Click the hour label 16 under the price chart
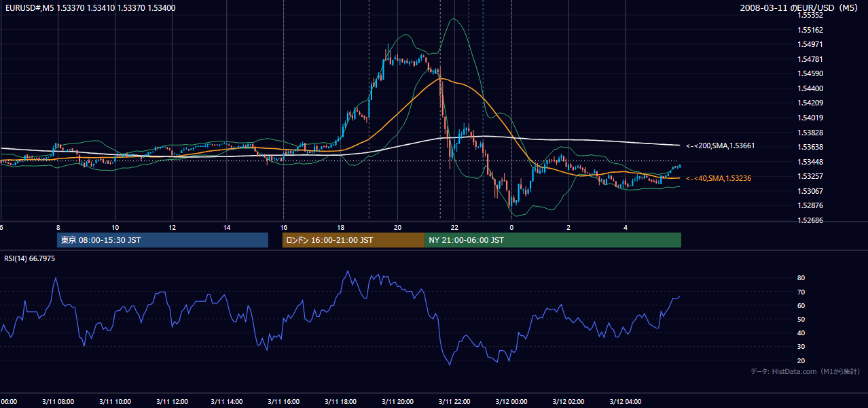Viewport: 868px width, 408px height. click(x=284, y=228)
